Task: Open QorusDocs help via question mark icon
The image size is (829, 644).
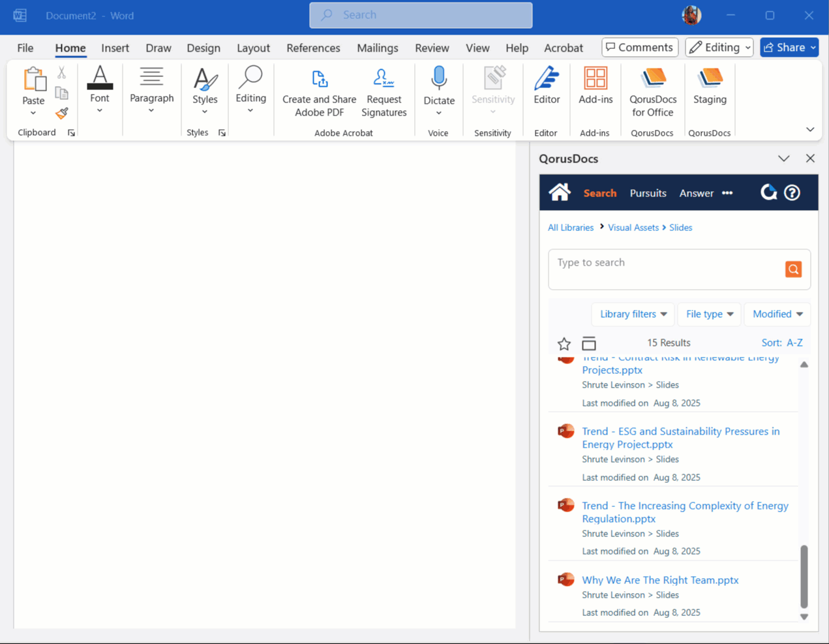Action: (792, 192)
